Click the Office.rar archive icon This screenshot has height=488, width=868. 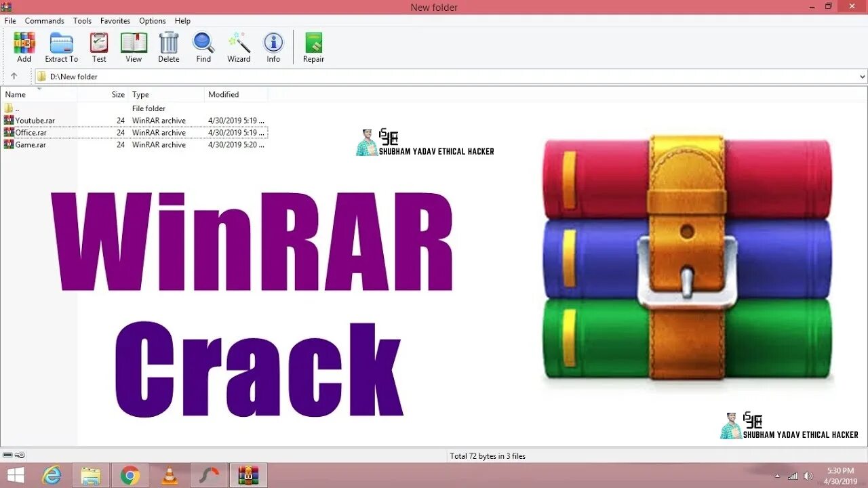pyautogui.click(x=9, y=133)
